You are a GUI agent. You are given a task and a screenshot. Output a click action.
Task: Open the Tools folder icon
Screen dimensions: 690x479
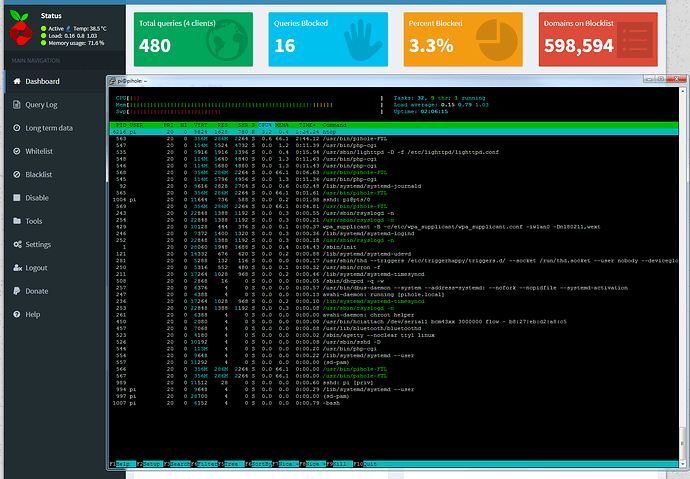click(17, 221)
